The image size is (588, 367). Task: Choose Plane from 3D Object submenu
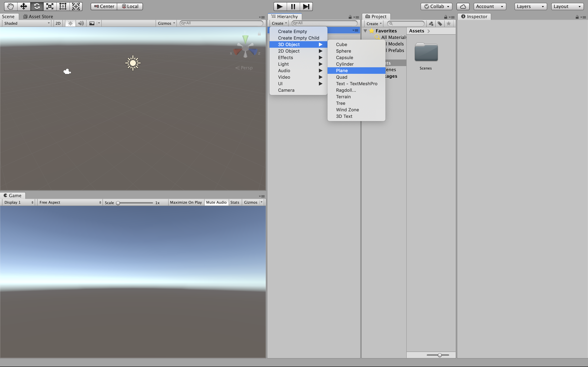(x=342, y=71)
